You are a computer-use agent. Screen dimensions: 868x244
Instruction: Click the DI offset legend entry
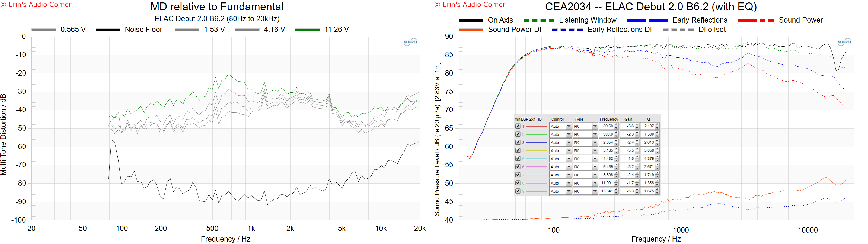pos(694,30)
